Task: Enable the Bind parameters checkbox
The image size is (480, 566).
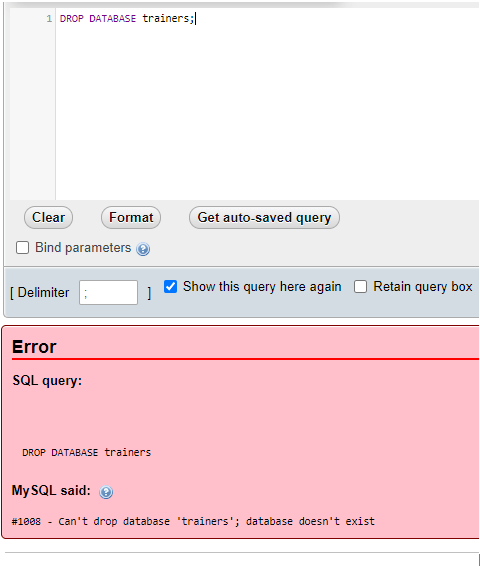Action: coord(22,248)
